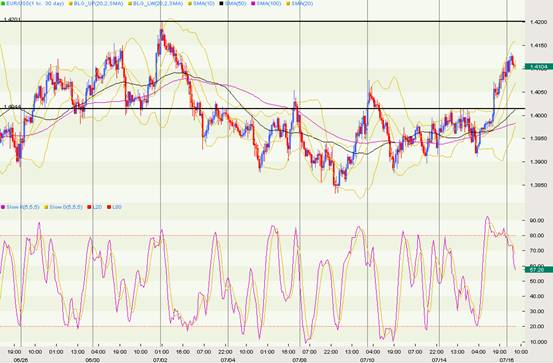This screenshot has width=553, height=363.
Task: Click the 1.4150 price axis label
Action: [x=538, y=45]
